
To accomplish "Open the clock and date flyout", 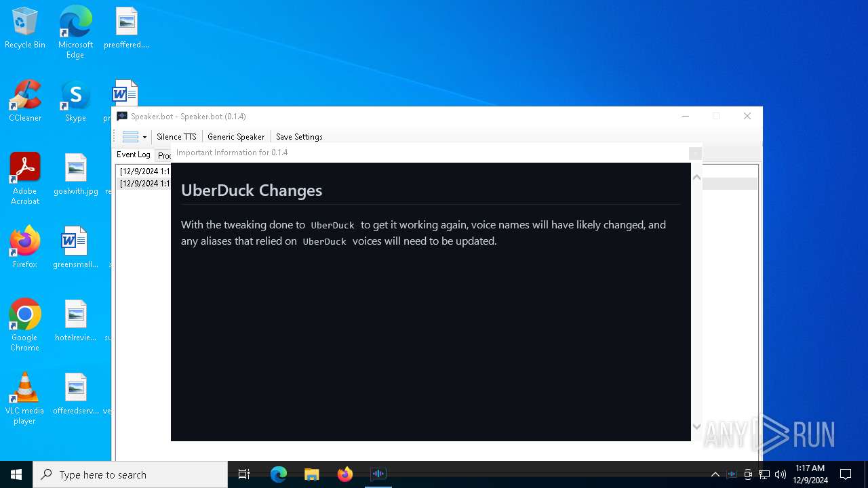I will click(x=810, y=474).
